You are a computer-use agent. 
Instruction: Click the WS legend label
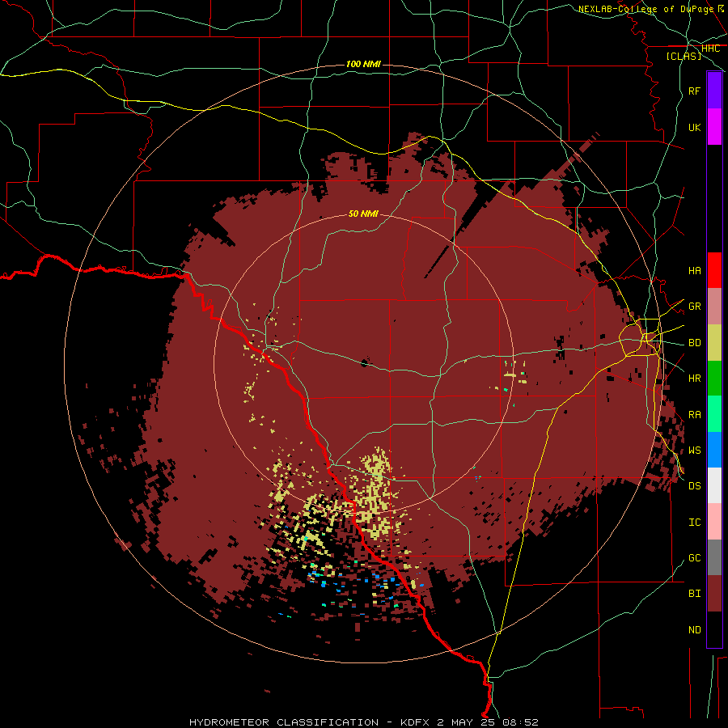695,451
